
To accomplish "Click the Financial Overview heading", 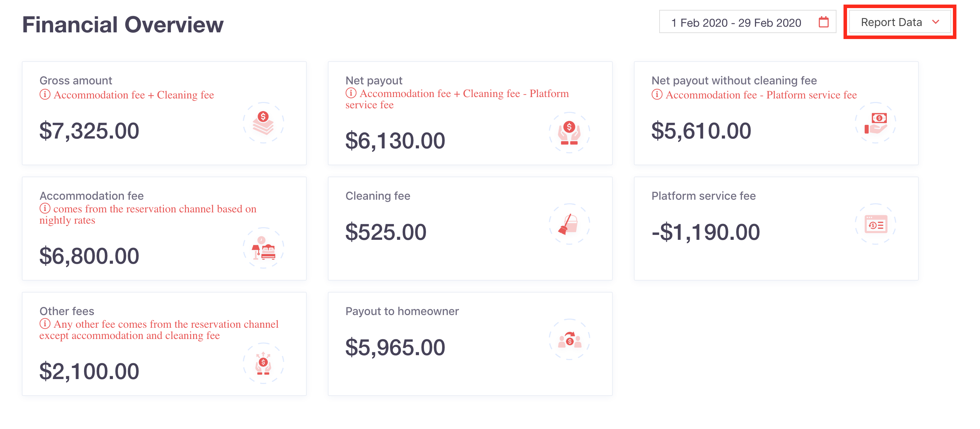I will pos(123,24).
